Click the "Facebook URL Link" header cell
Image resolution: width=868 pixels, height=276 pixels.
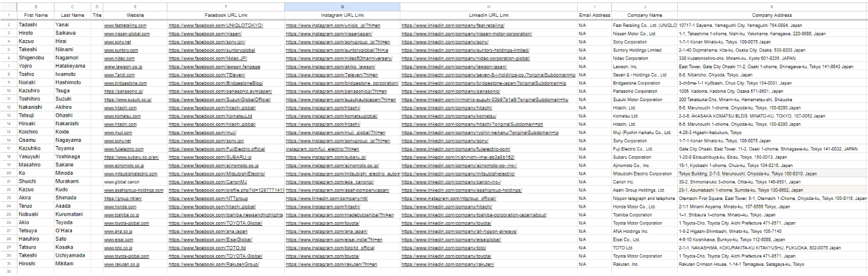point(226,15)
